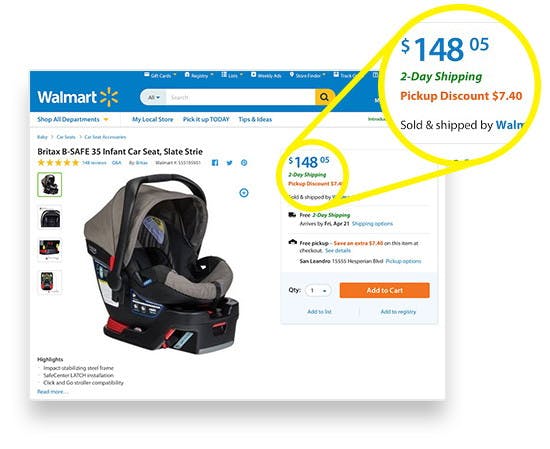Click the Pinterest share icon
Viewport: 550px width, 449px height.
tap(244, 163)
